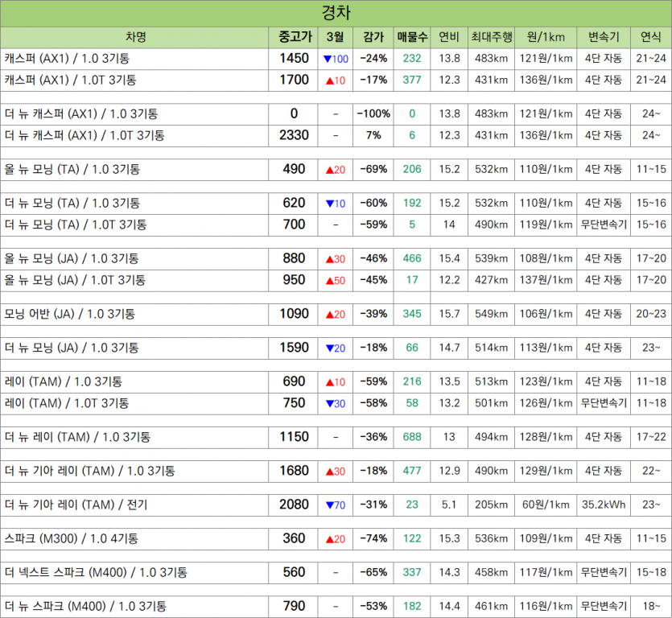This screenshot has width=672, height=618.
Task: Select the 중고가 column header
Action: (x=294, y=37)
